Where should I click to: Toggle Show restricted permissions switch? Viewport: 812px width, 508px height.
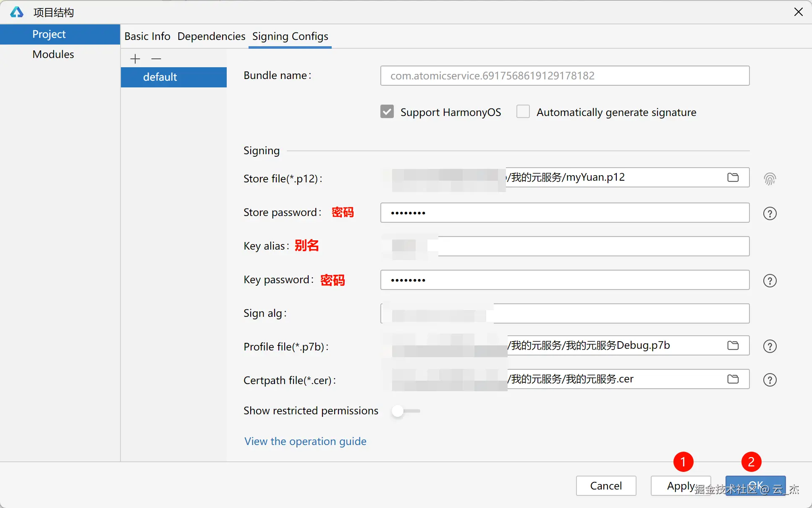[x=405, y=411]
